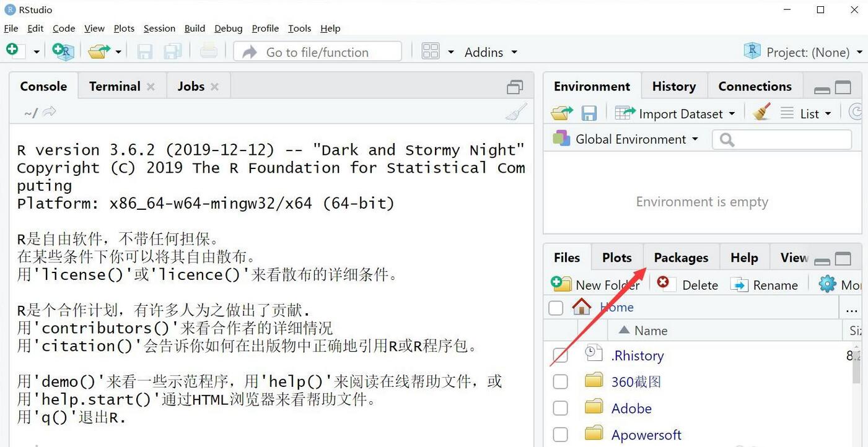
Task: Open the Help menu in menu bar
Action: coord(330,28)
